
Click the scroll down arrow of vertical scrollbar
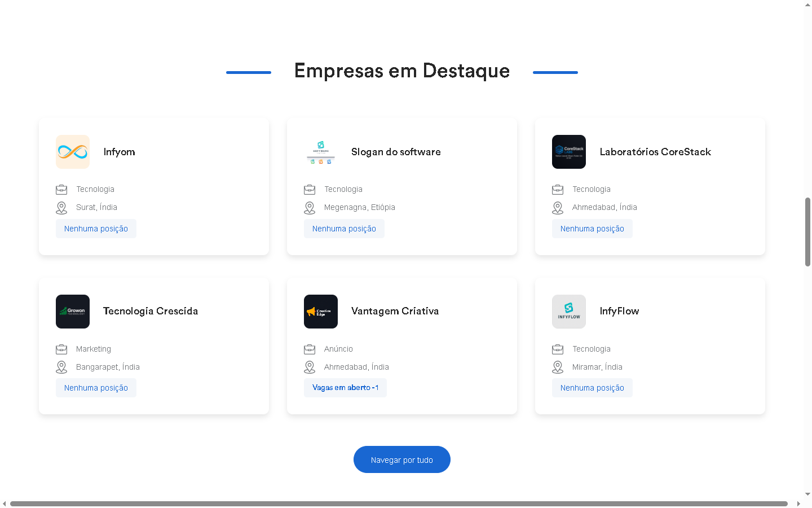pyautogui.click(x=807, y=494)
